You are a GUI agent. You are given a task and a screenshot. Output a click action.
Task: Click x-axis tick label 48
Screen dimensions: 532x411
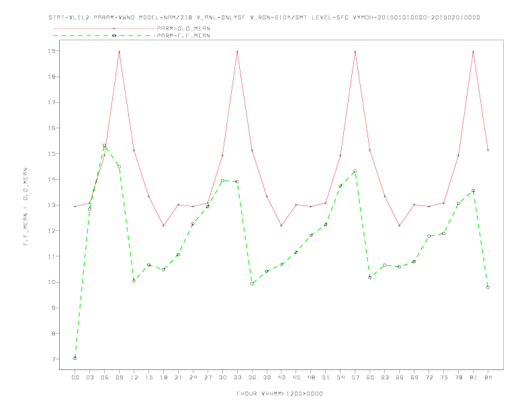311,377
